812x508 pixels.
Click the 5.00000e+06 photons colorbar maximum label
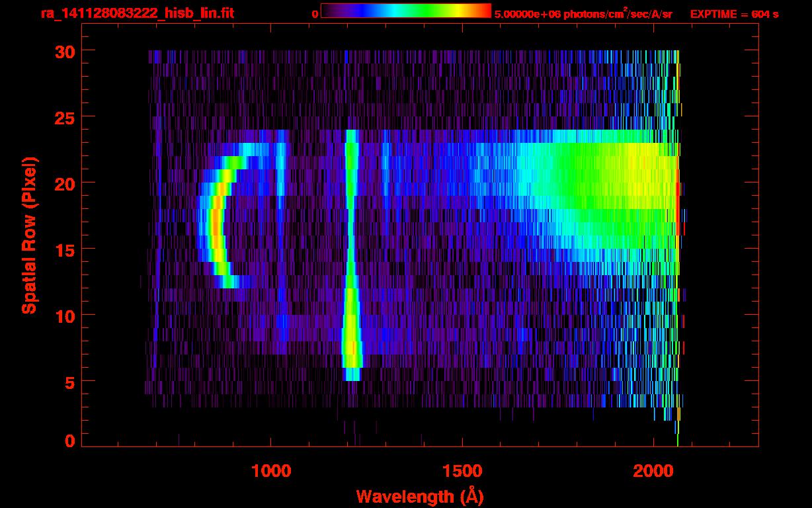click(x=583, y=13)
